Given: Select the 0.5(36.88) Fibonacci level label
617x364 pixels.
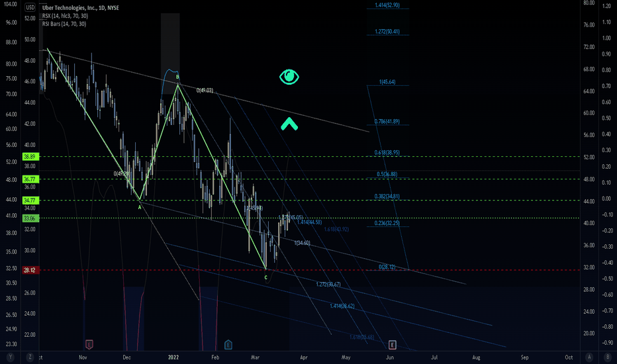Looking at the screenshot, I should click(387, 174).
